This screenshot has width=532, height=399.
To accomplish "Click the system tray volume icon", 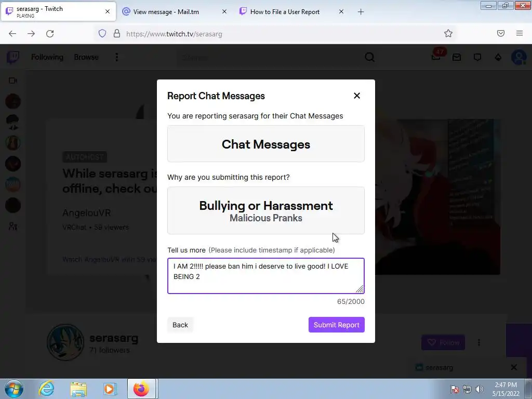I will point(480,389).
